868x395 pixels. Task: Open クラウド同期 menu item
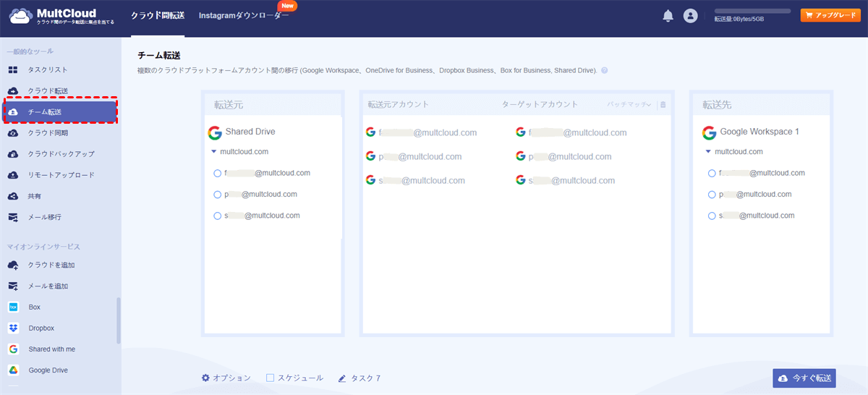click(x=48, y=133)
